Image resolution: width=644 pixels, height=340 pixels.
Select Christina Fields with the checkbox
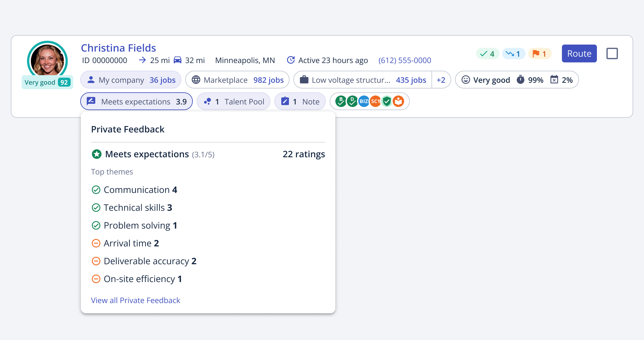click(612, 53)
